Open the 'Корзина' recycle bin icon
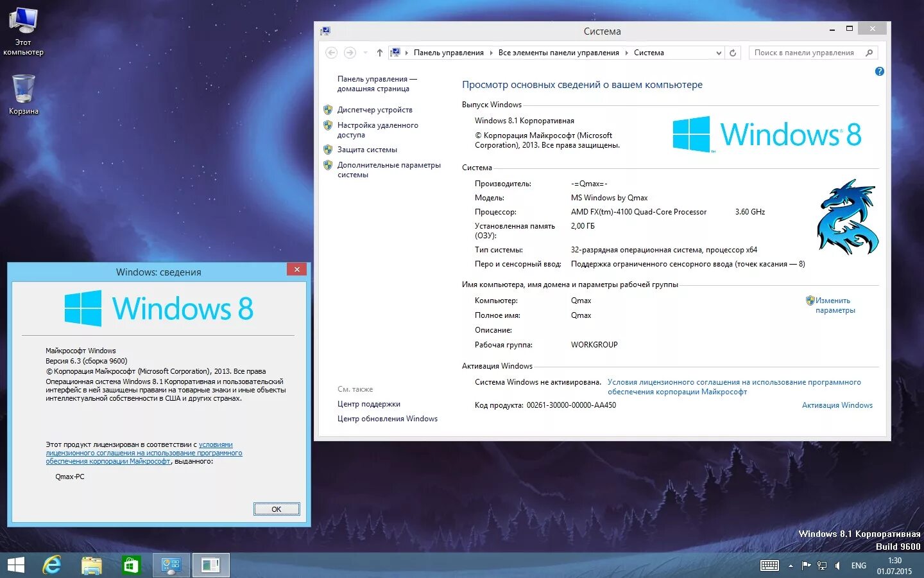 pos(23,94)
